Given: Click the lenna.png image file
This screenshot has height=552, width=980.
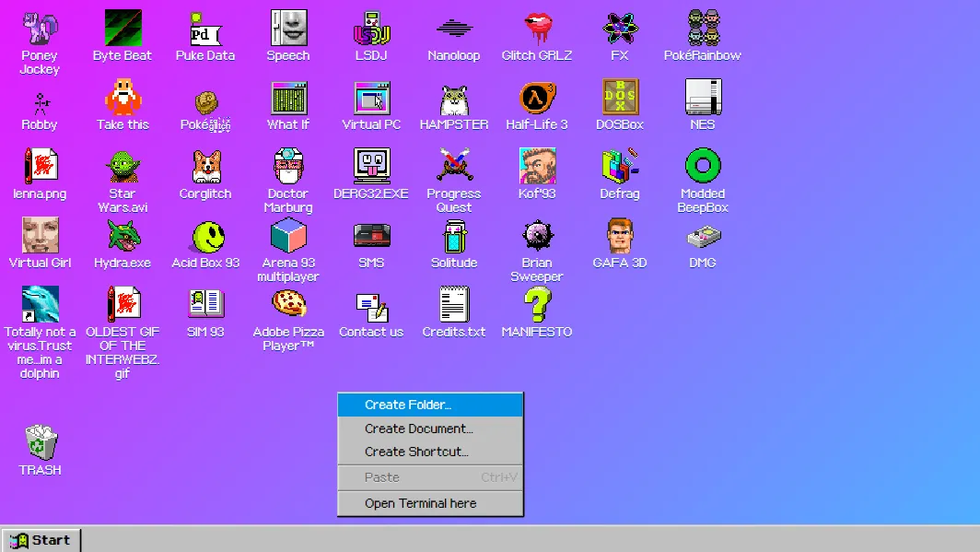Looking at the screenshot, I should pos(40,168).
